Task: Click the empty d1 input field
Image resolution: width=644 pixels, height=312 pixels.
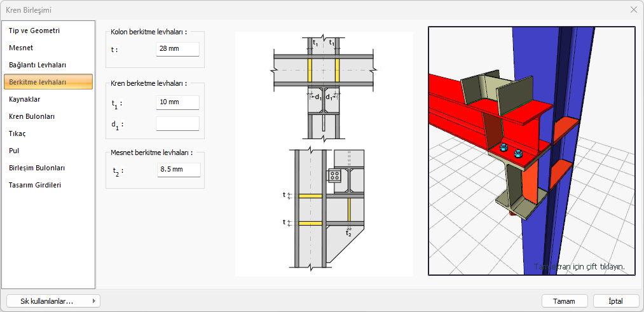Action: point(177,124)
